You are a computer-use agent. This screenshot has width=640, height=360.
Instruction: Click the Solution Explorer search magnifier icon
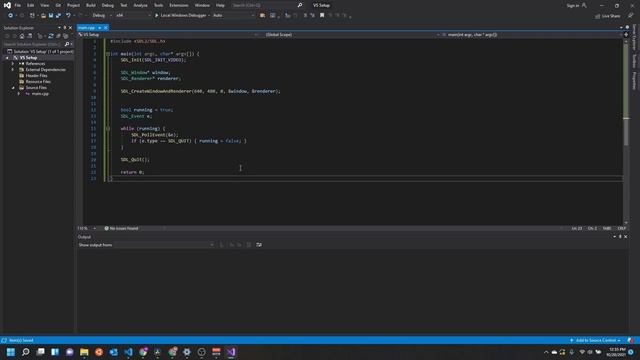click(67, 44)
